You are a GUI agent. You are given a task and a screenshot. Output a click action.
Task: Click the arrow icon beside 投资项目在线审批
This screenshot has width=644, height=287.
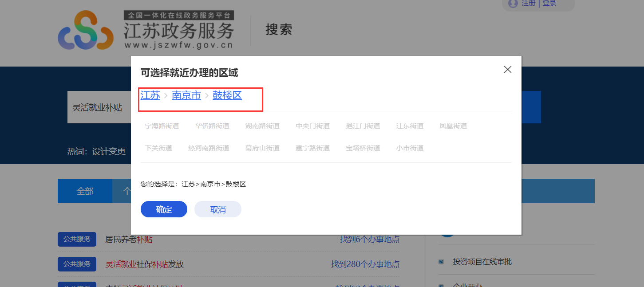441,262
